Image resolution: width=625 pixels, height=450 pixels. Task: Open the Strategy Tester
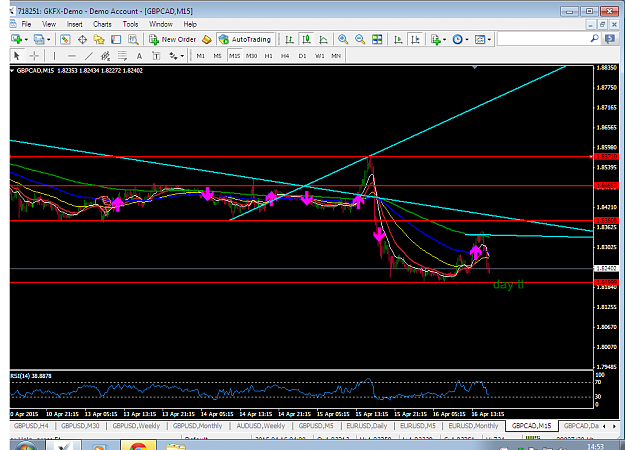pos(133,39)
